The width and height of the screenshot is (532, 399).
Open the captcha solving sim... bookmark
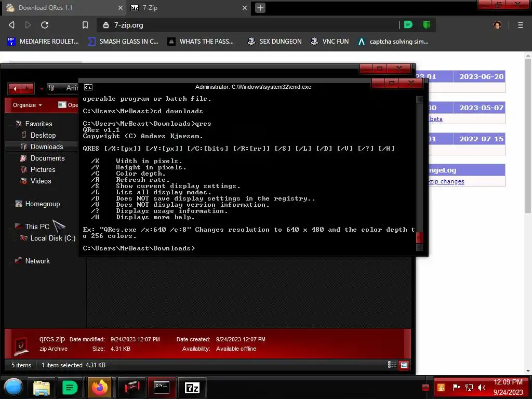click(393, 42)
